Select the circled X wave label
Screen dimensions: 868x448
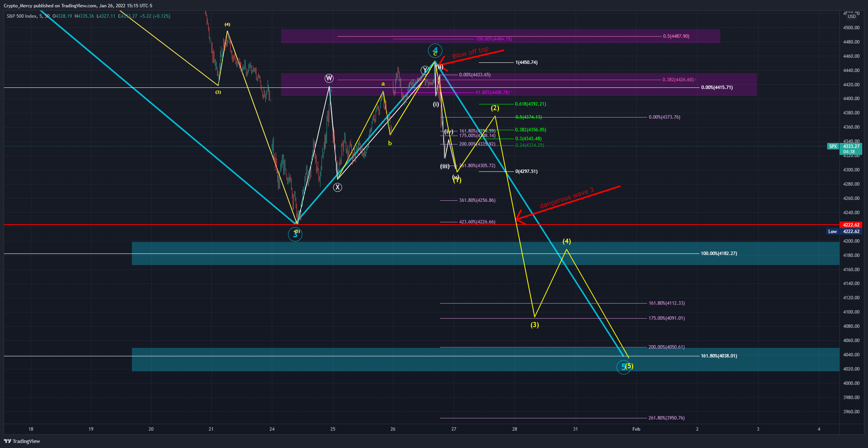[337, 187]
